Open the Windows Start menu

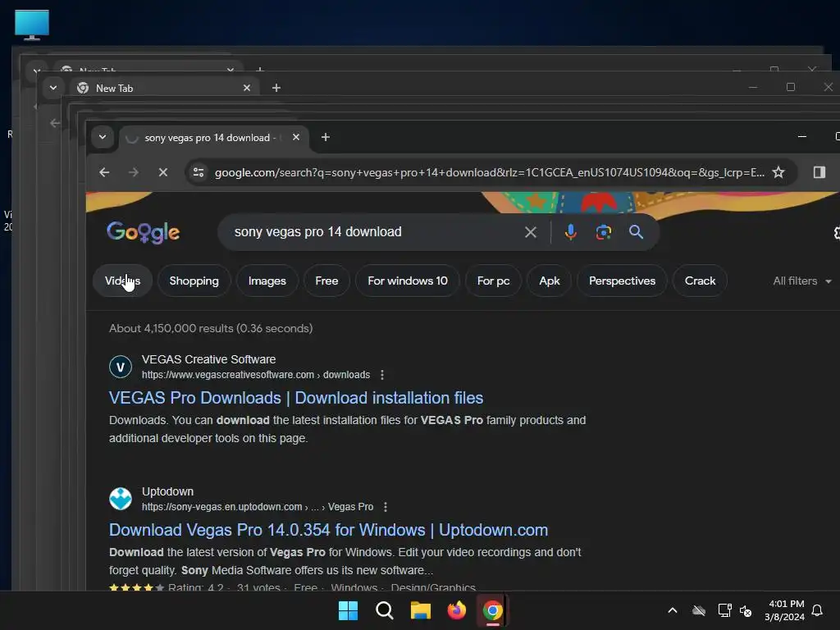coord(348,610)
